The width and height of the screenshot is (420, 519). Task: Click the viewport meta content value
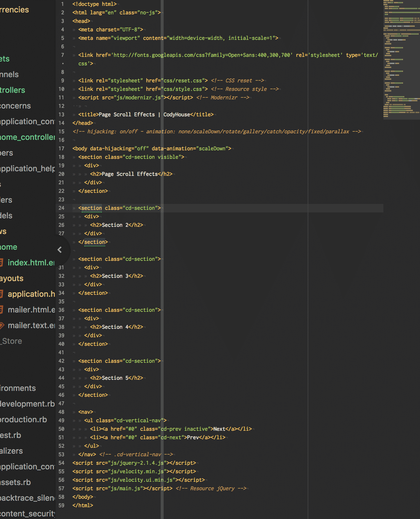point(221,38)
